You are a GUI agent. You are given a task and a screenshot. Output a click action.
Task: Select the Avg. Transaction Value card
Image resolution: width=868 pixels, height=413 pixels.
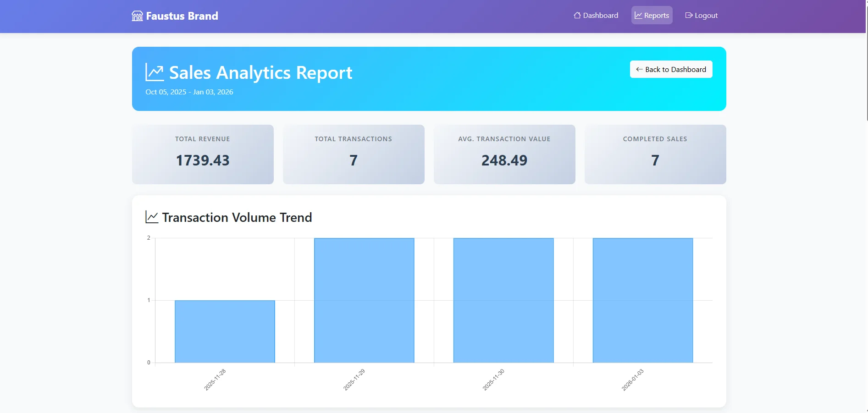click(504, 154)
